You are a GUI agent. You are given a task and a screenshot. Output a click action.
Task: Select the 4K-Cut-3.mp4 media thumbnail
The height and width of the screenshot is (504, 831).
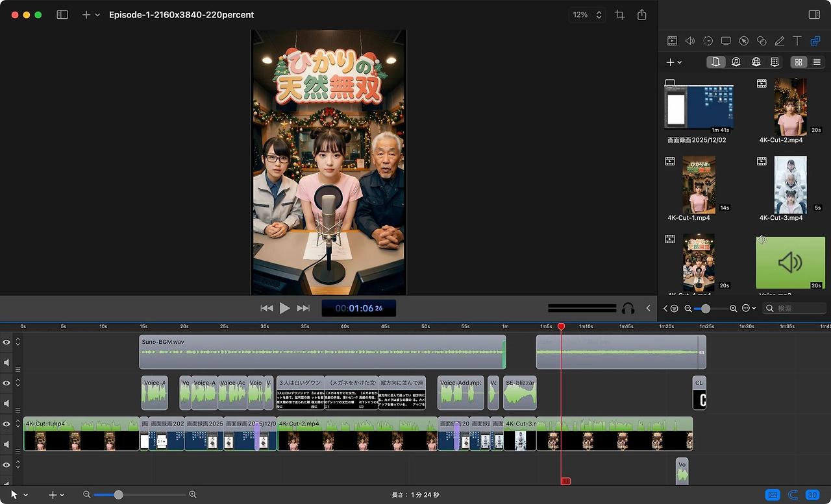pos(790,185)
